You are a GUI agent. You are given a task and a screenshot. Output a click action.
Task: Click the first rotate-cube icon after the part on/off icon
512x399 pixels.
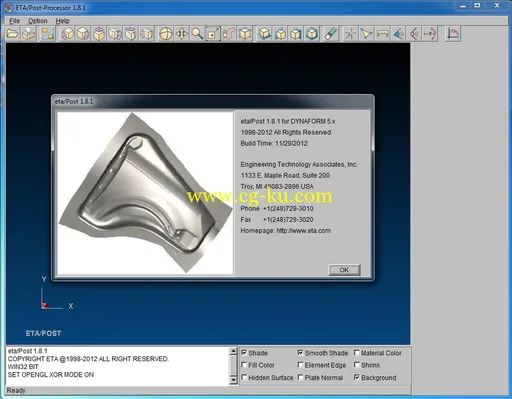pyautogui.click(x=68, y=34)
